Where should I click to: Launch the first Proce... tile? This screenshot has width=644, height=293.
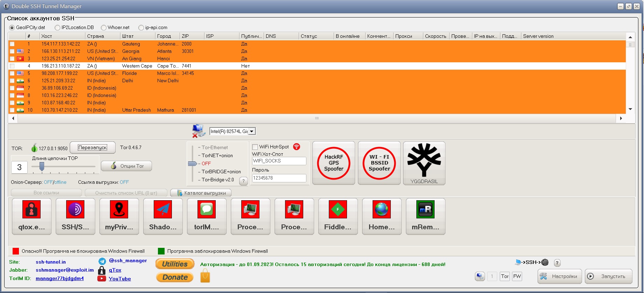(x=250, y=216)
